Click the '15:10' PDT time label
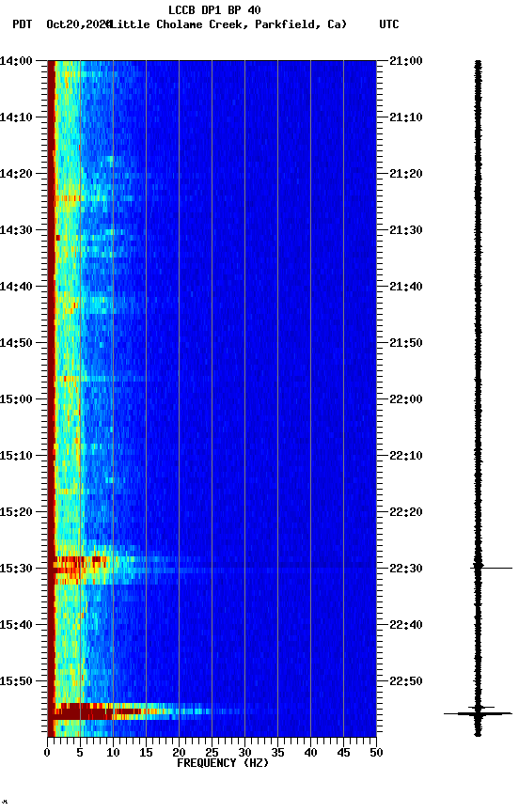The height and width of the screenshot is (812, 519). point(16,456)
